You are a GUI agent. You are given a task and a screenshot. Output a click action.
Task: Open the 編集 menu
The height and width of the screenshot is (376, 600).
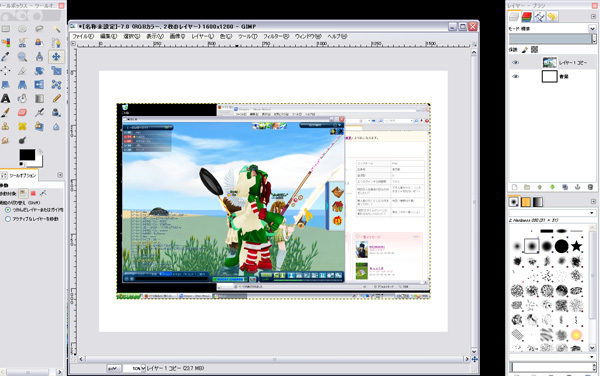(108, 36)
